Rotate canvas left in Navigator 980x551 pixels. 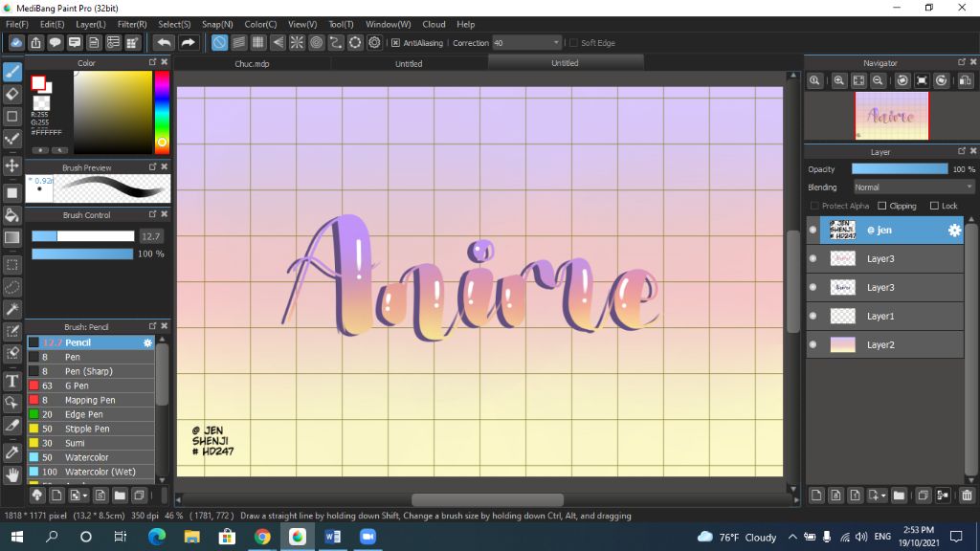pyautogui.click(x=902, y=80)
